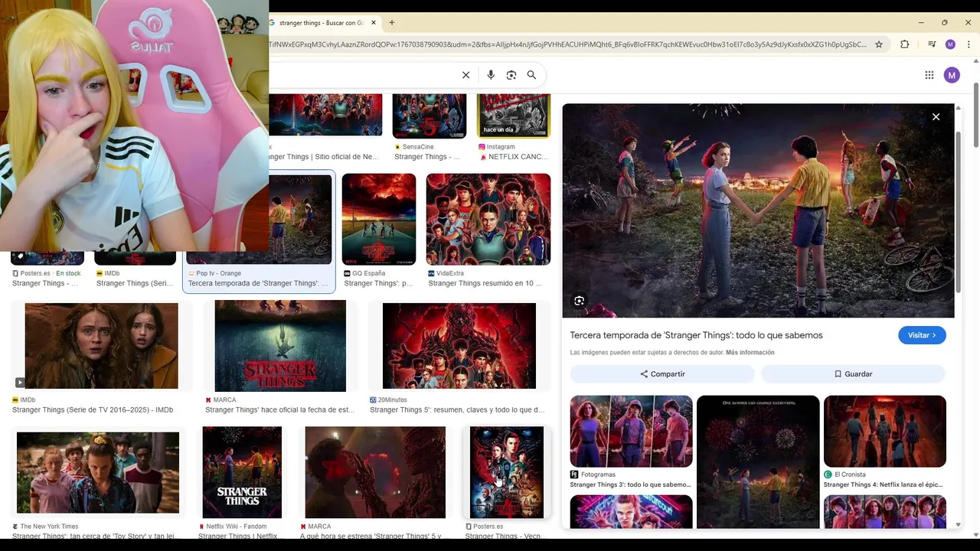Open 'NETFLIX CANC...' Instagram caption link

518,157
